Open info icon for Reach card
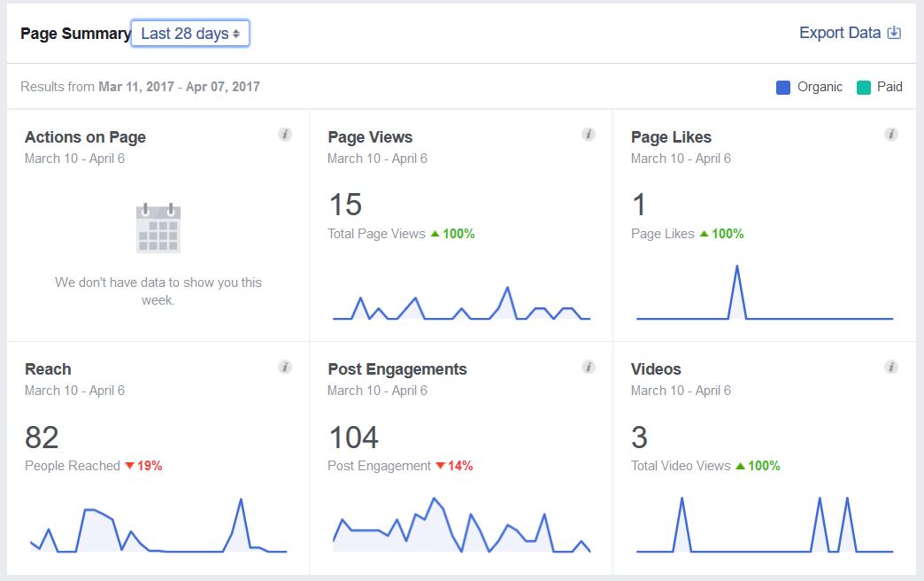Viewport: 924px width, 581px height. 285,367
